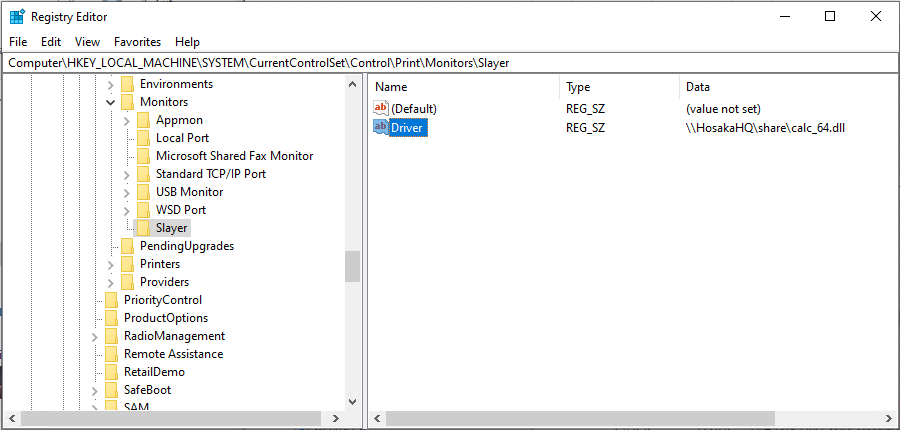Select the Slayer folder icon
Screen dimensions: 900x430
143,228
